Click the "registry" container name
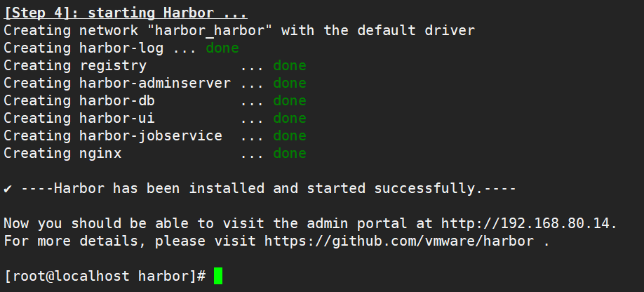The height and width of the screenshot is (292, 644). (x=113, y=66)
